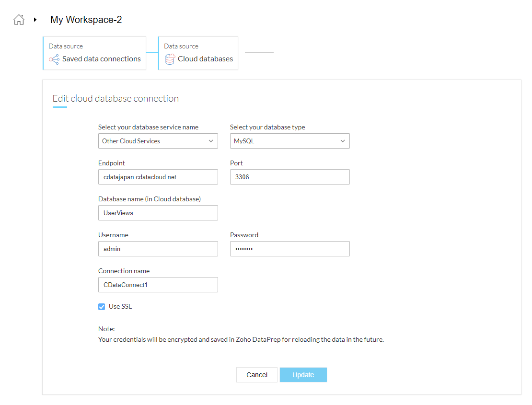Click the Cloud databases icon
The width and height of the screenshot is (532, 405).
pos(170,59)
